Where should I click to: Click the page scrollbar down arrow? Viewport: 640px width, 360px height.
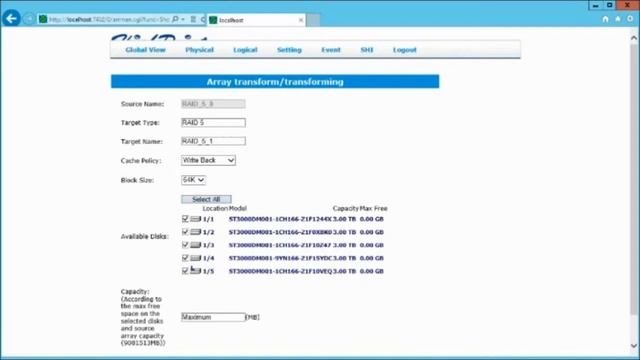point(634,346)
